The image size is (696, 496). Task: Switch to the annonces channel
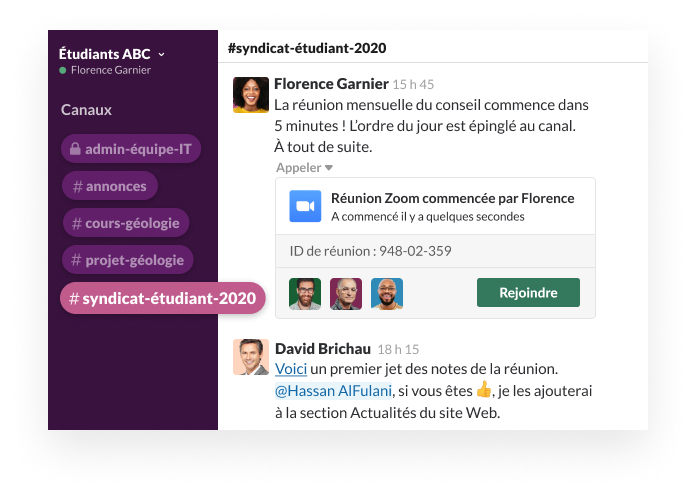108,186
